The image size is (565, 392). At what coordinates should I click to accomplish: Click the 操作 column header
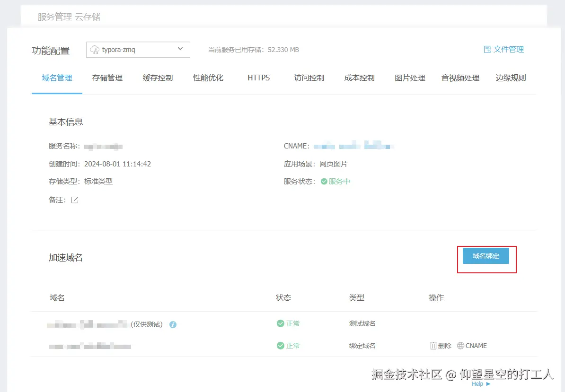point(436,298)
